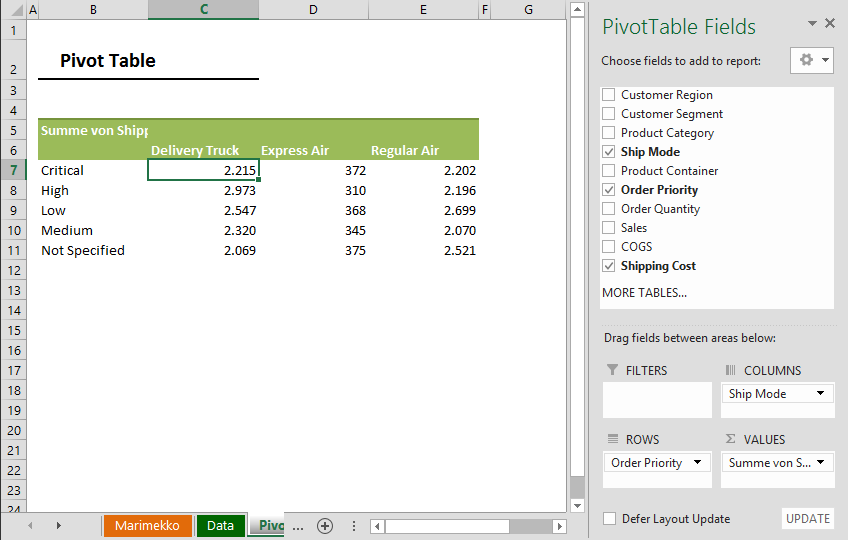Select the Low row label cell
Viewport: 848px width, 540px height.
93,210
